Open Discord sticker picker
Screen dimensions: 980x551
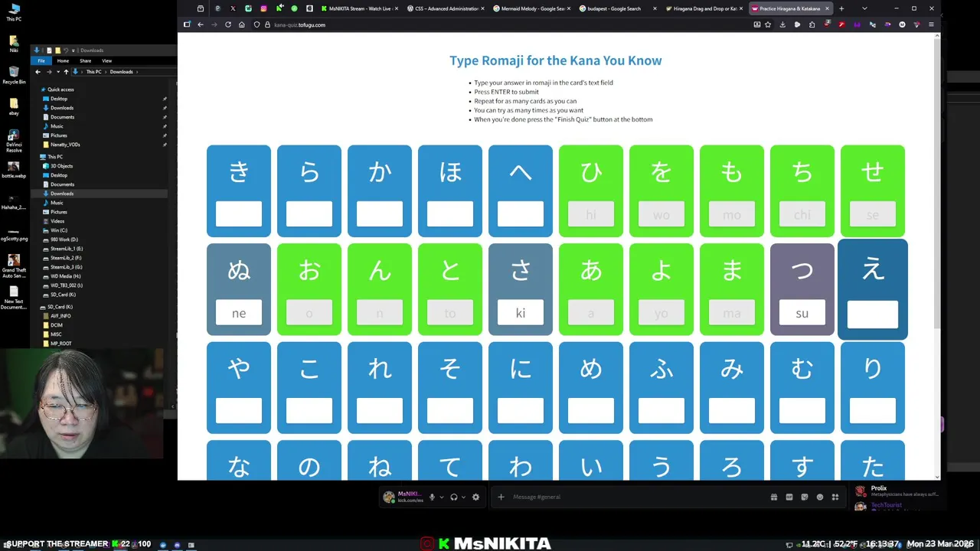pos(805,497)
